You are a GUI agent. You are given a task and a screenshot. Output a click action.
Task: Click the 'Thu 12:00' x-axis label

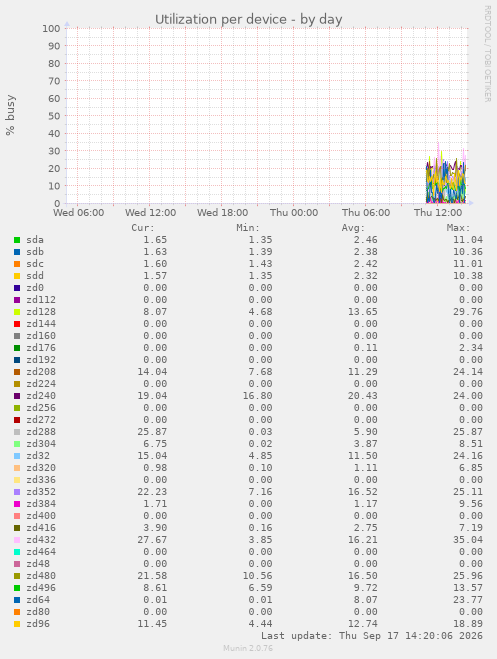pyautogui.click(x=438, y=212)
